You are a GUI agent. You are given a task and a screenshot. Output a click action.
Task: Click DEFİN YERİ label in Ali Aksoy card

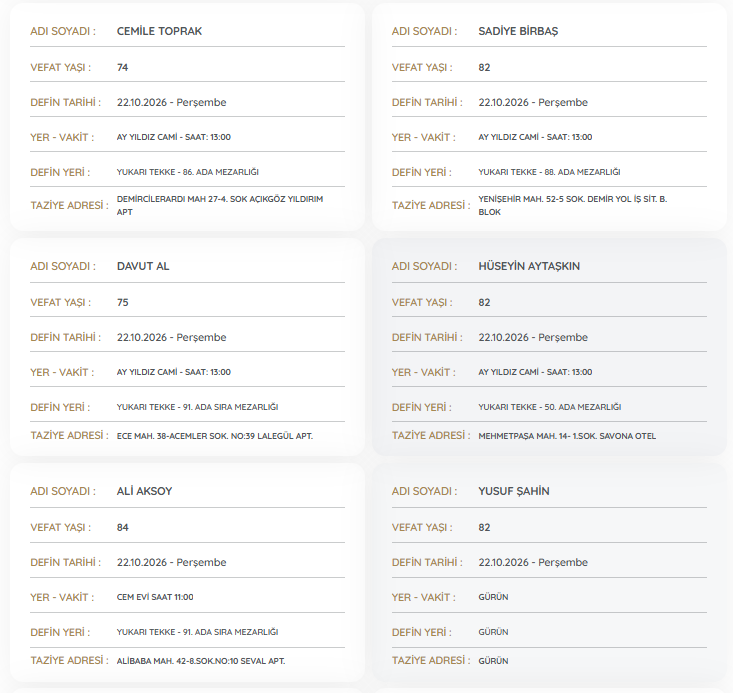60,633
